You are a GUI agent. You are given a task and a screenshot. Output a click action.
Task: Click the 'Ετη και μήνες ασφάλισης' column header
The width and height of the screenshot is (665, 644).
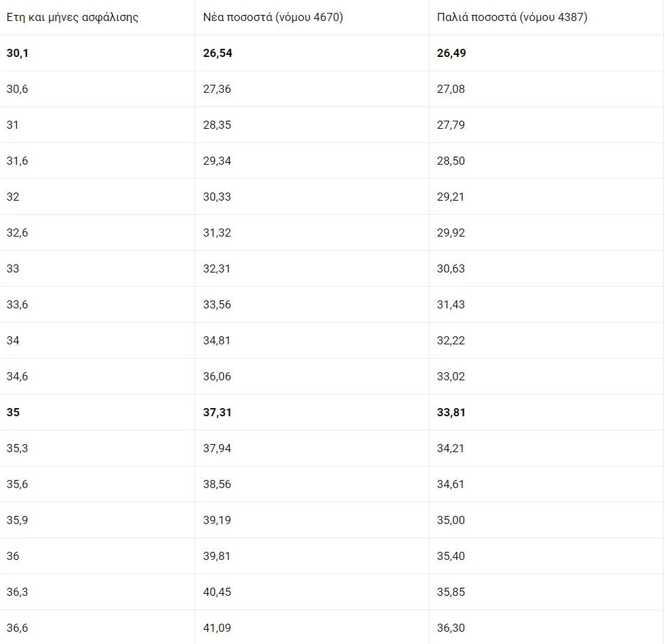(x=73, y=18)
